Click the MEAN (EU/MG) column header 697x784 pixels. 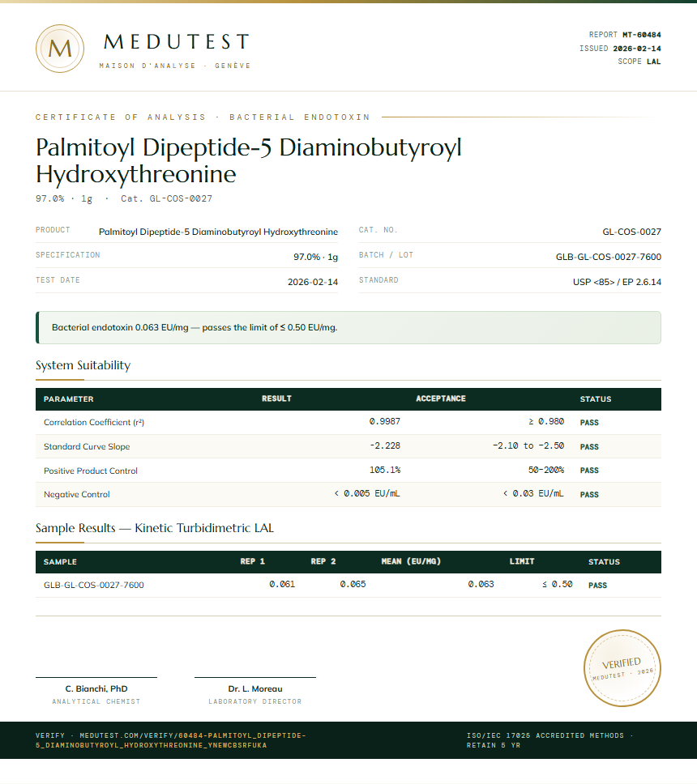click(x=411, y=561)
